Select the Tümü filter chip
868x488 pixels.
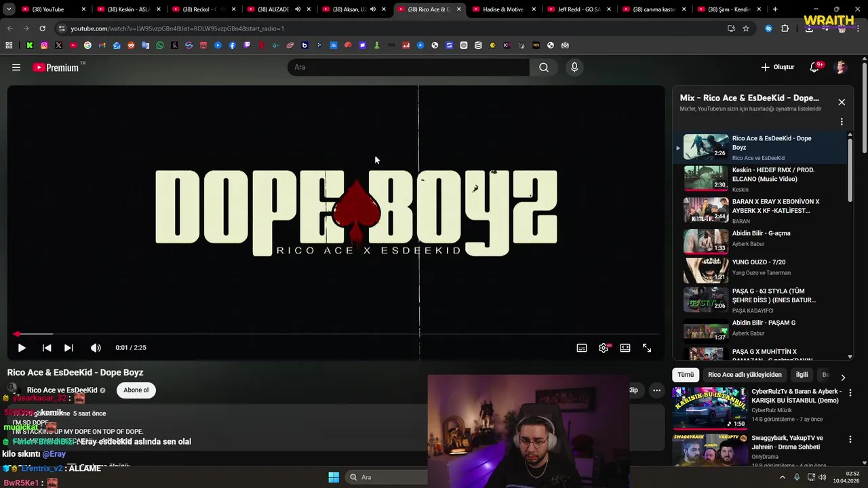[x=686, y=375]
